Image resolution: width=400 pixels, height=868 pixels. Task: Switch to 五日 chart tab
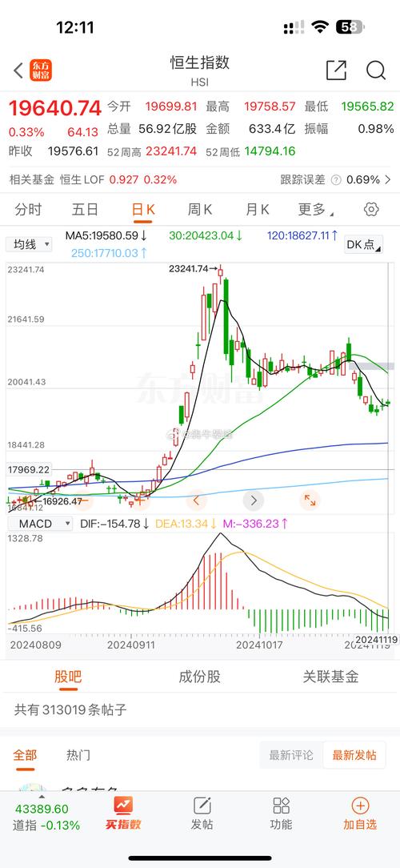coord(86,210)
